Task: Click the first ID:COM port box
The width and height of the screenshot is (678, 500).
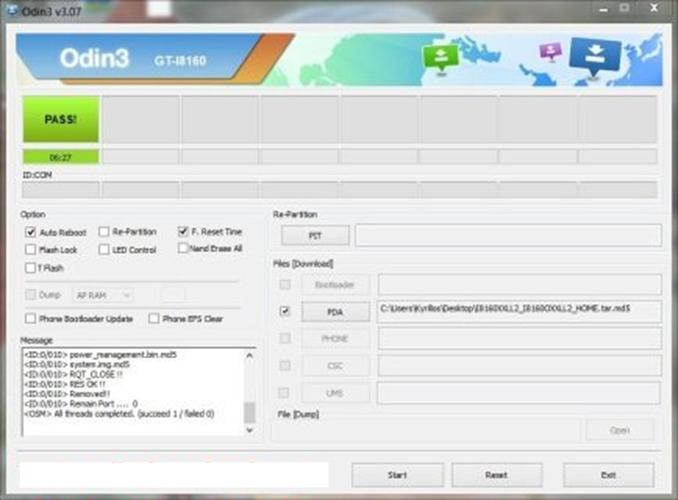Action: point(61,190)
